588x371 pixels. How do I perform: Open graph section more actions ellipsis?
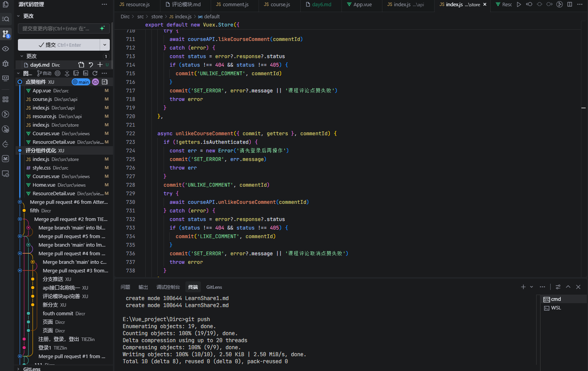coord(104,73)
